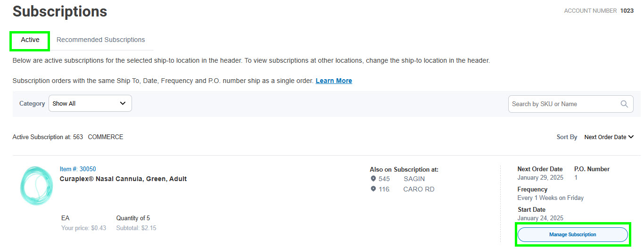Screen dimensions: 644x249
Task: Follow the Learn More link
Action: [x=334, y=81]
